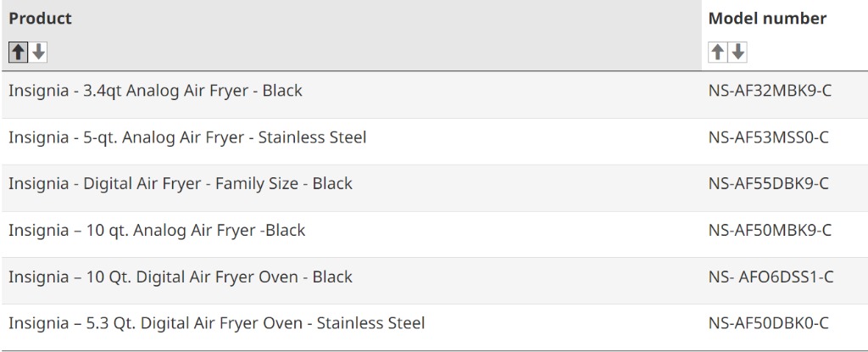
Task: Sort Product column ascending with up arrow
Action: click(19, 52)
